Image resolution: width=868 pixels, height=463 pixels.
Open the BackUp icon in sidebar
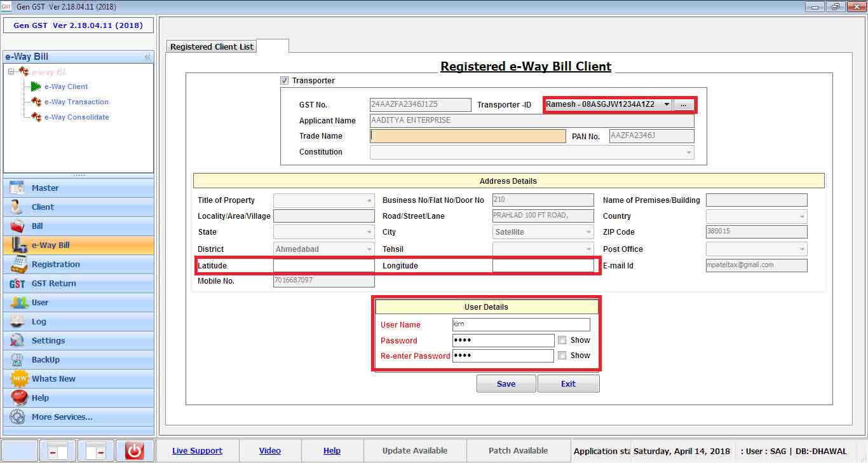17,360
